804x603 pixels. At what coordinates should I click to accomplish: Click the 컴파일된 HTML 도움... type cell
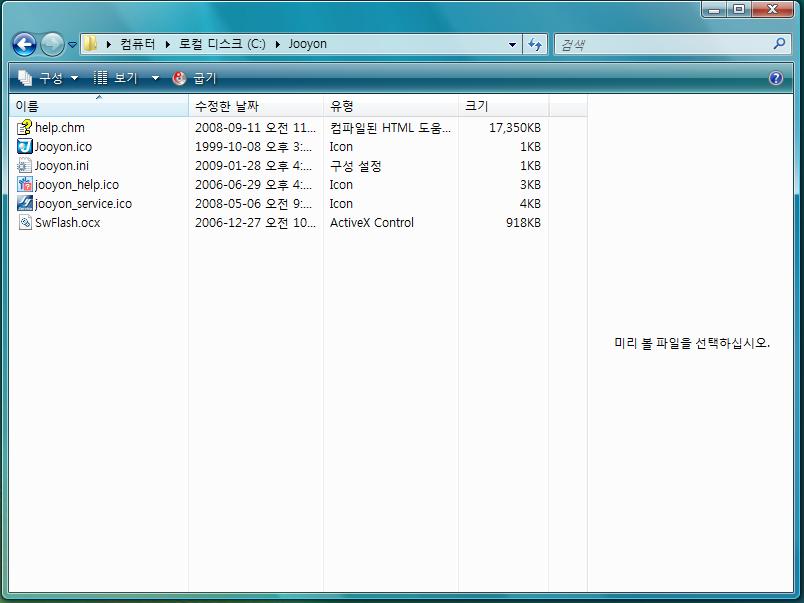(390, 128)
